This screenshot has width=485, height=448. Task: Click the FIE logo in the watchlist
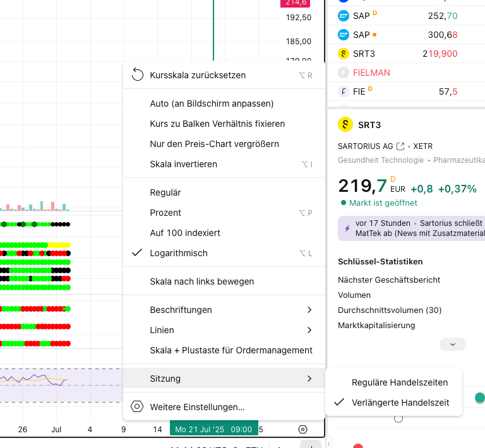[344, 91]
